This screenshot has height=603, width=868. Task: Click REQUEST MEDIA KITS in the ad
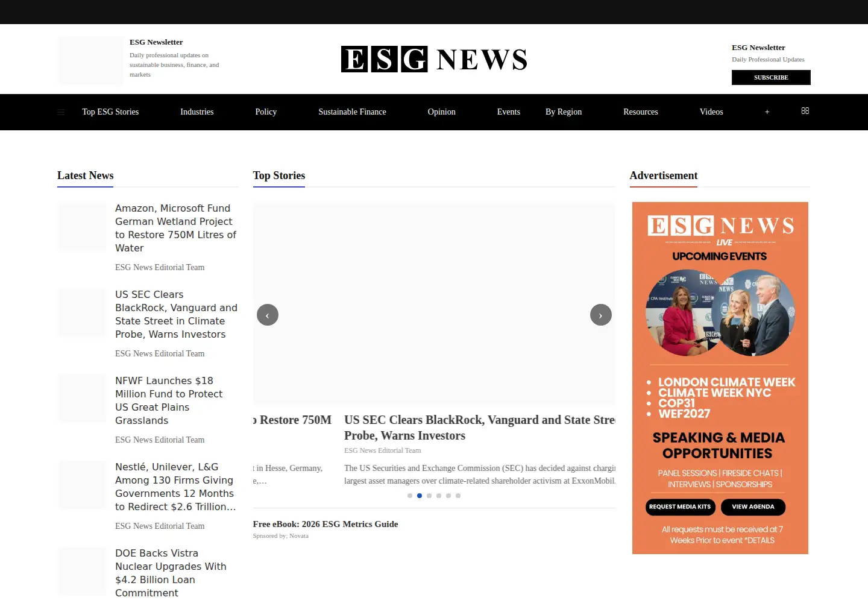click(680, 507)
